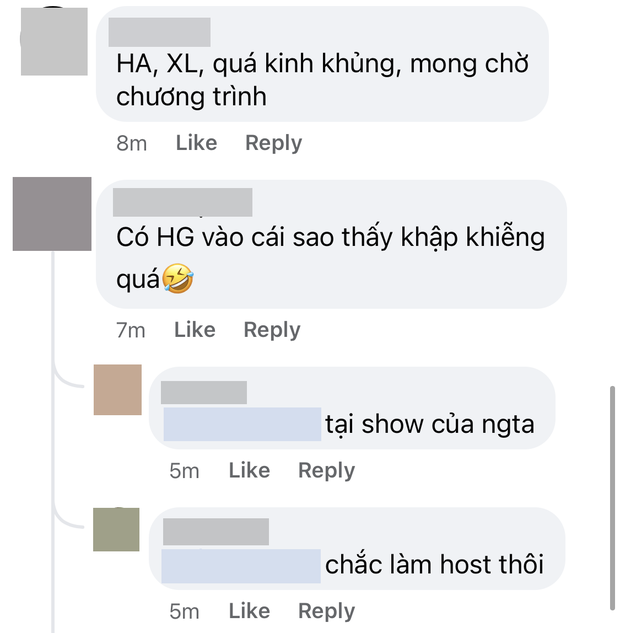The image size is (620, 633).
Task: Open the blurred author name above "Có HG vào"
Action: pyautogui.click(x=183, y=202)
